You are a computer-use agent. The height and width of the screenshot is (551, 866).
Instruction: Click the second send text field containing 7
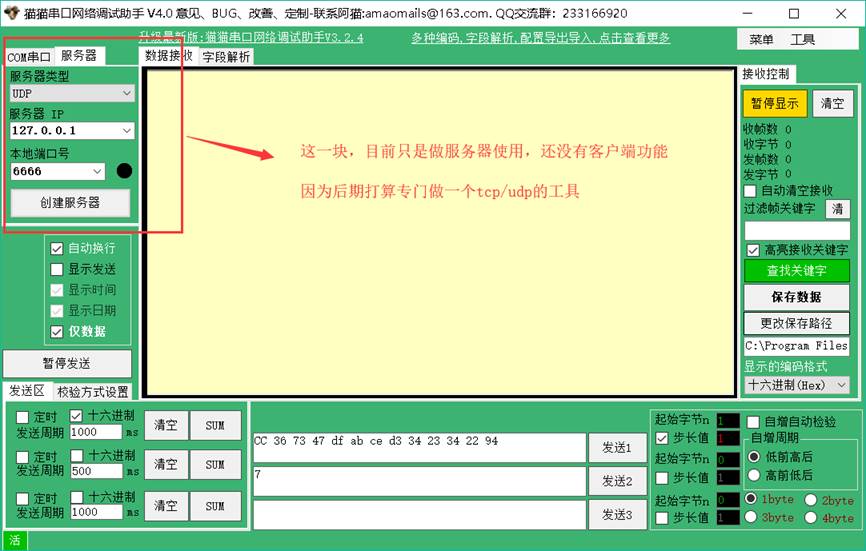pos(419,480)
